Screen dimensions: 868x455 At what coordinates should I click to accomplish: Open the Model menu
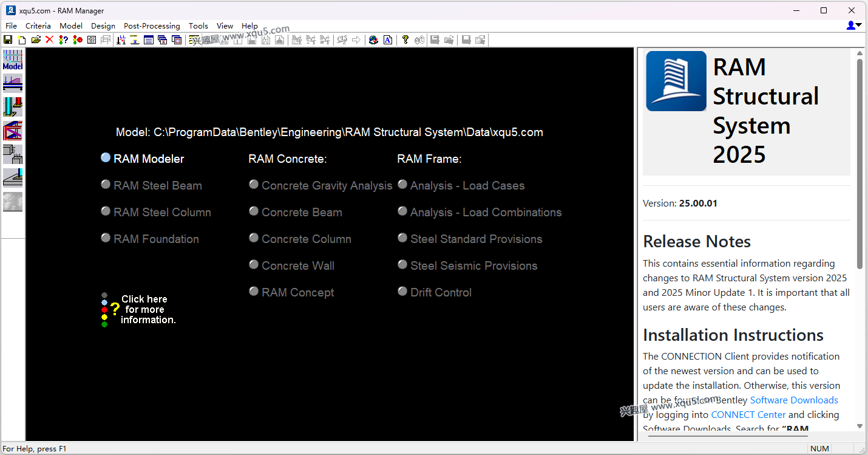[x=71, y=26]
